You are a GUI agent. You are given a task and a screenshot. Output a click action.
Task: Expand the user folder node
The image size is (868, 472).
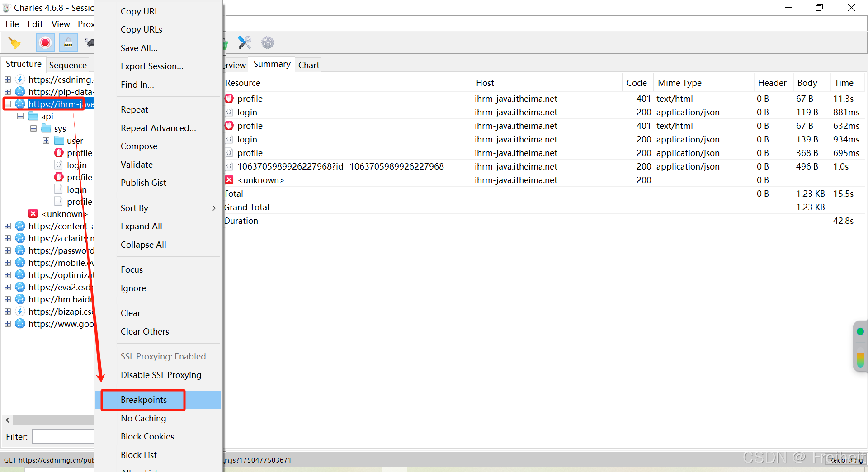[46, 141]
